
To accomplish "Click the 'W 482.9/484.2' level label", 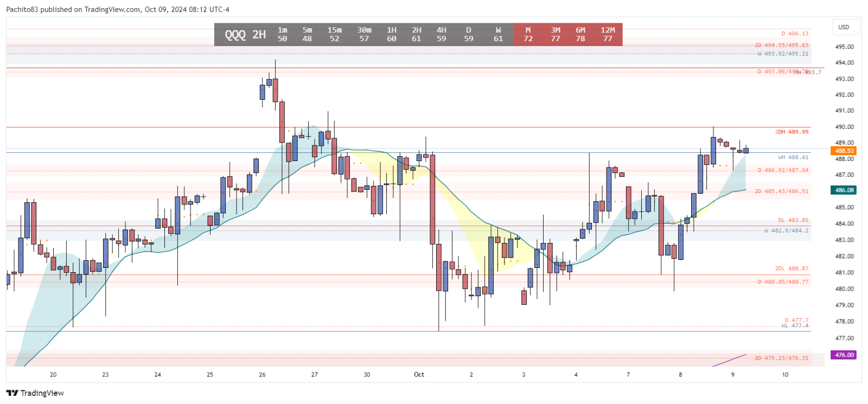I will click(x=786, y=230).
